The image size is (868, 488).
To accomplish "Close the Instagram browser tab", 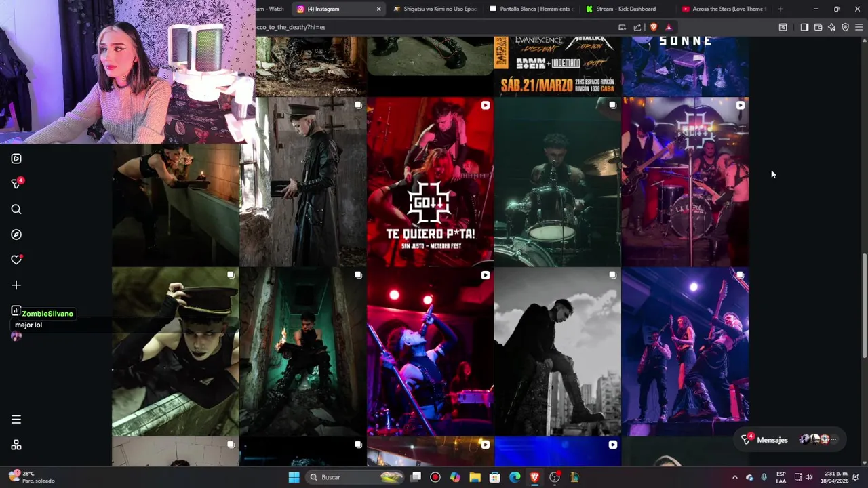I will [378, 9].
